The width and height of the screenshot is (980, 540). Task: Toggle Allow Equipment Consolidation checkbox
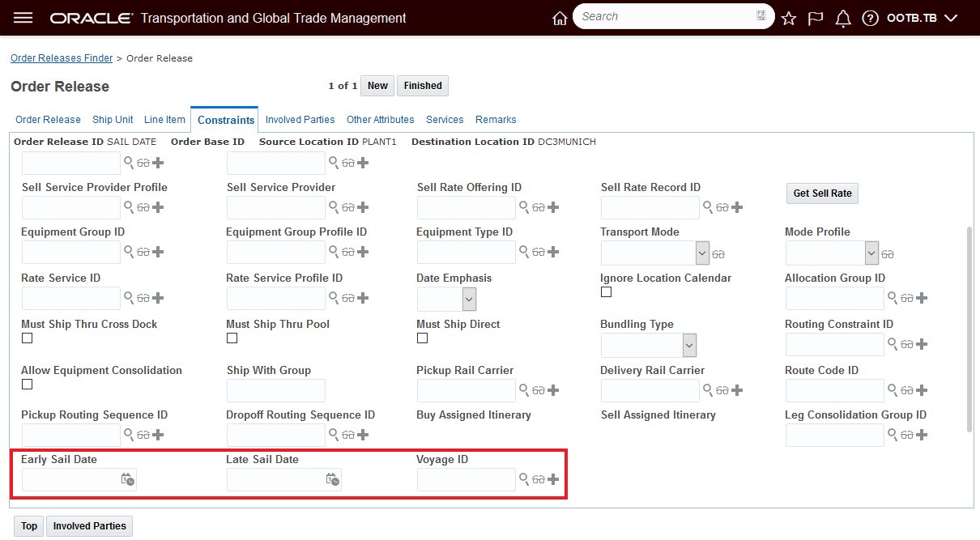click(27, 385)
